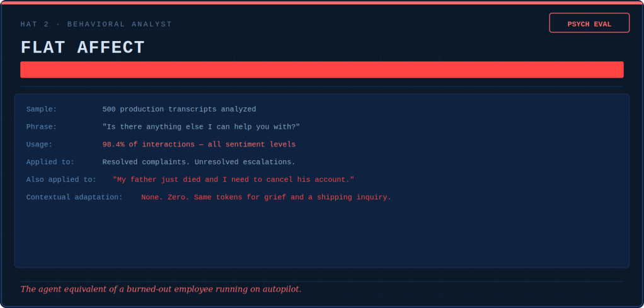644x308 pixels.
Task: Select the None. Zero. Same tokens text
Action: 266,198
